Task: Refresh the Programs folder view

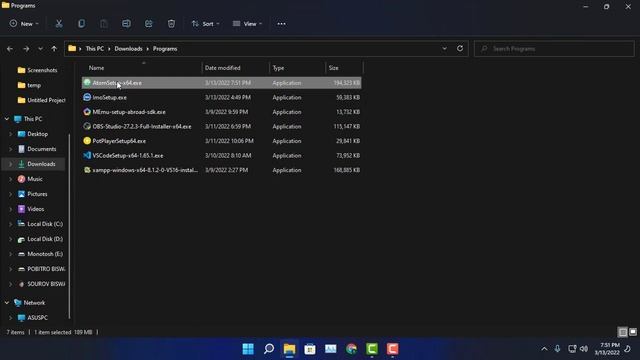Action: click(460, 48)
